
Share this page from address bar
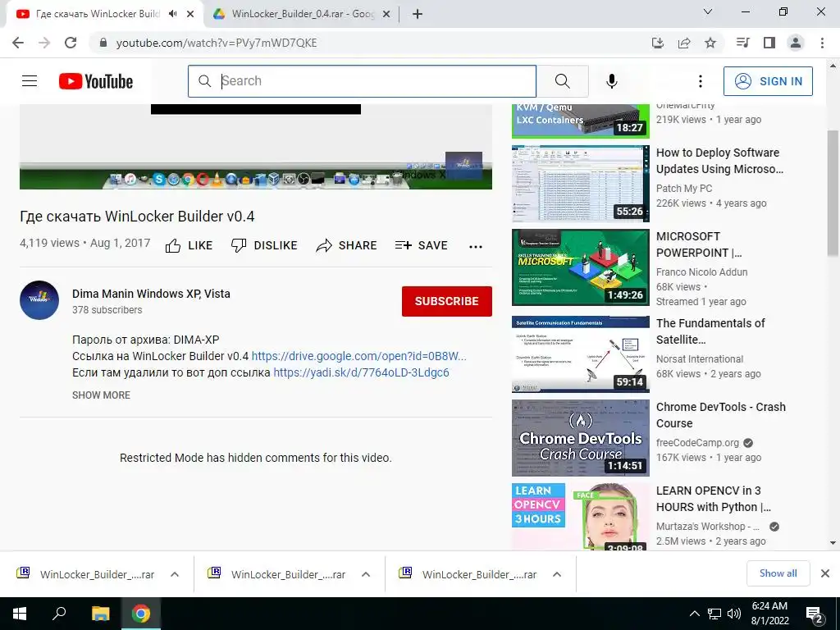683,43
